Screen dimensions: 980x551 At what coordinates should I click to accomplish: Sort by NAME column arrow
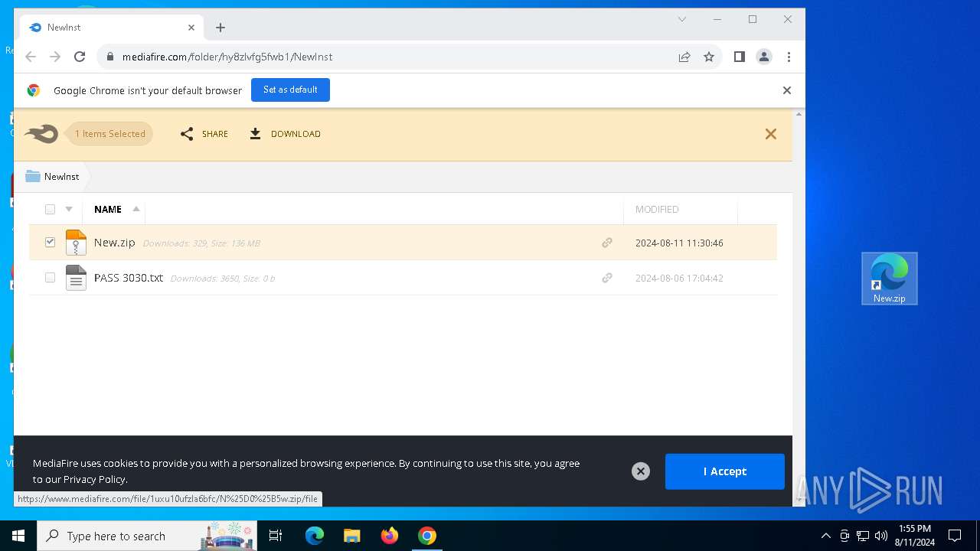(136, 209)
